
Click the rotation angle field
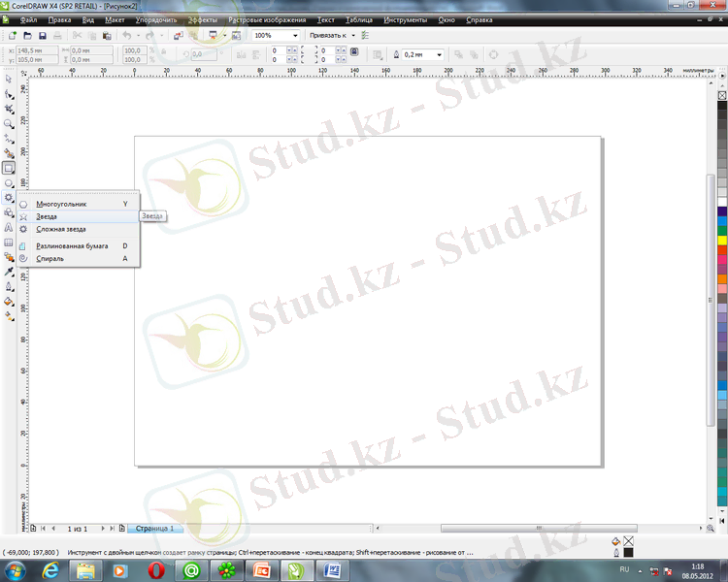pos(204,54)
